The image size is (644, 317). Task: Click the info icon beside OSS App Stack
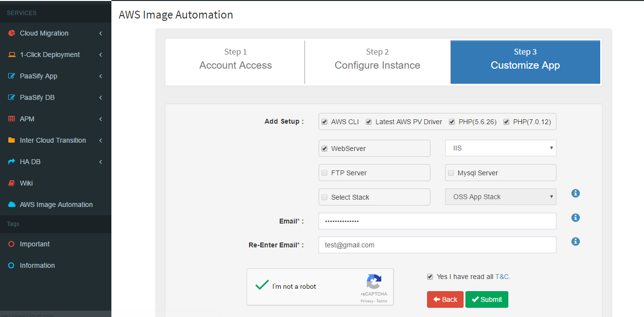(x=575, y=193)
